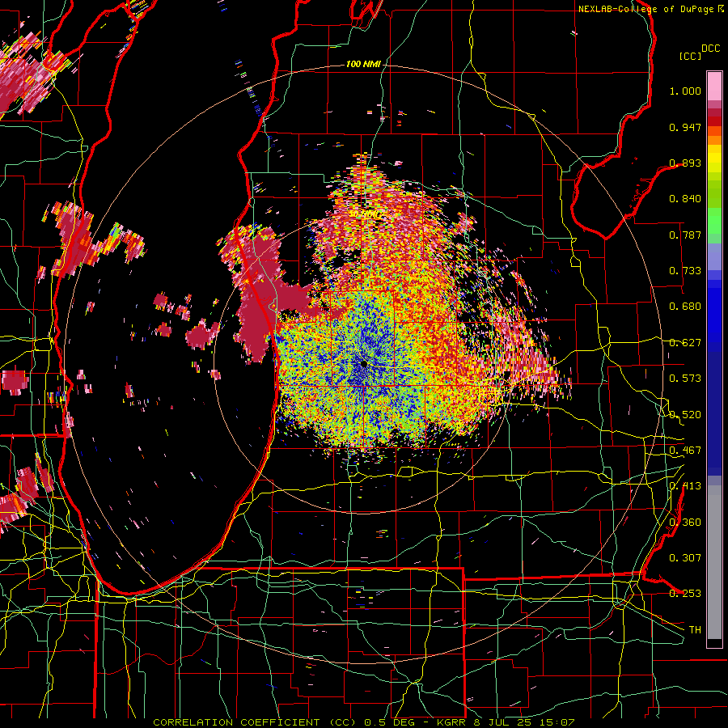Image resolution: width=728 pixels, height=728 pixels.
Task: Click the 0.520 scale value
Action: coord(685,414)
